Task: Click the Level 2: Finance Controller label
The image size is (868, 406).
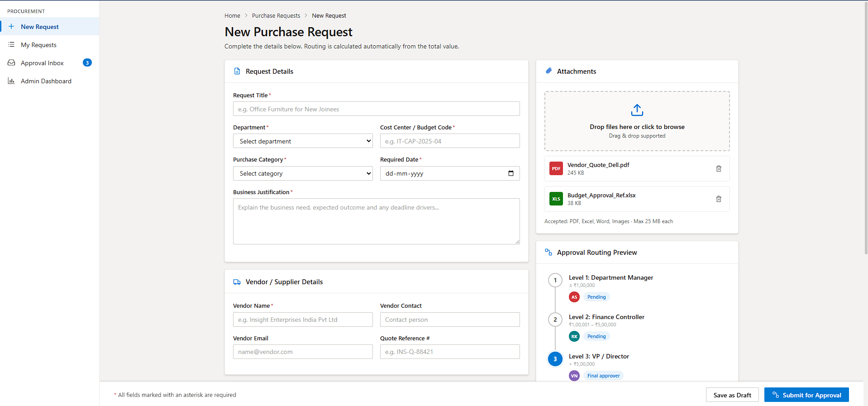Action: point(606,317)
